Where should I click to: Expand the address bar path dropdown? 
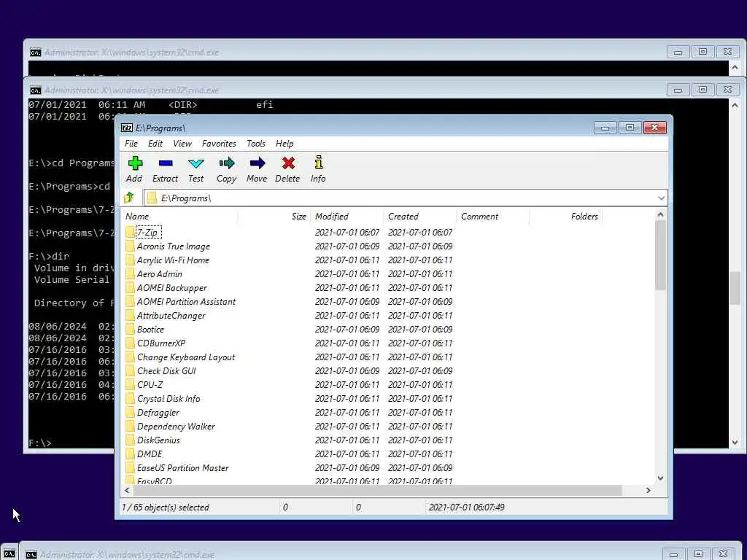pyautogui.click(x=661, y=198)
